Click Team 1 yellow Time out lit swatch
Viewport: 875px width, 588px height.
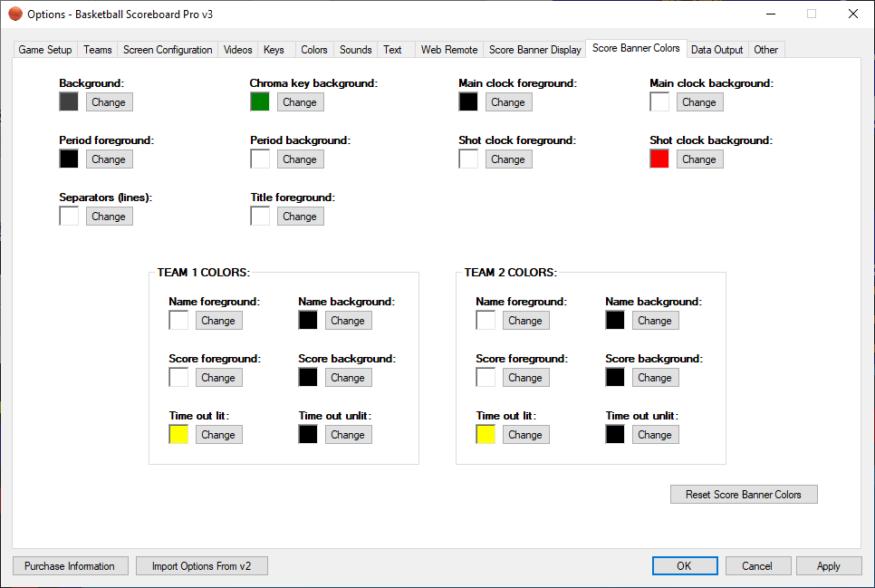click(178, 435)
